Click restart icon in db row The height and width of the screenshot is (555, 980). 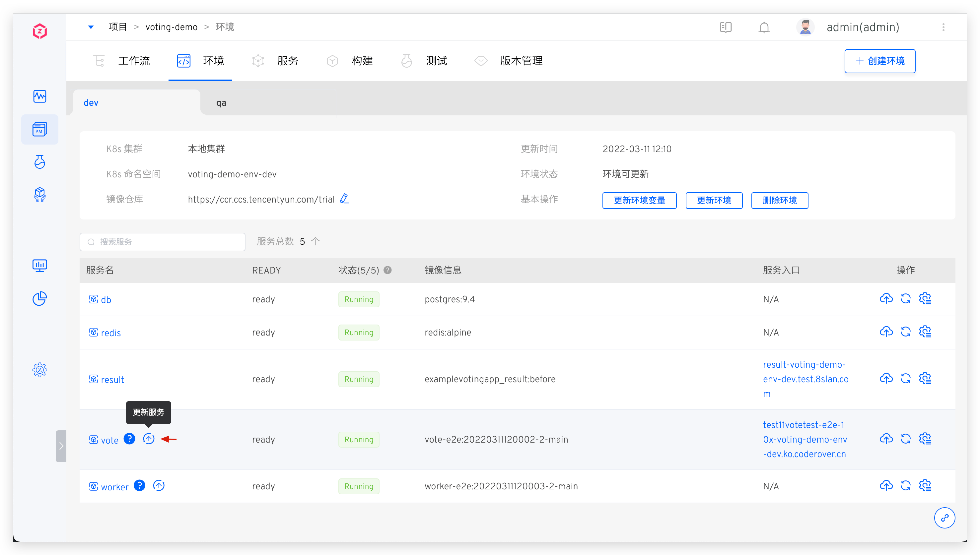click(906, 298)
